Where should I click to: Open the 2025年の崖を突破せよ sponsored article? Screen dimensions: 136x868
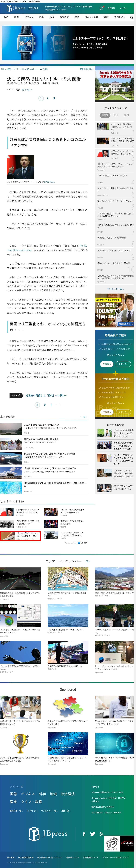tap(55, 484)
